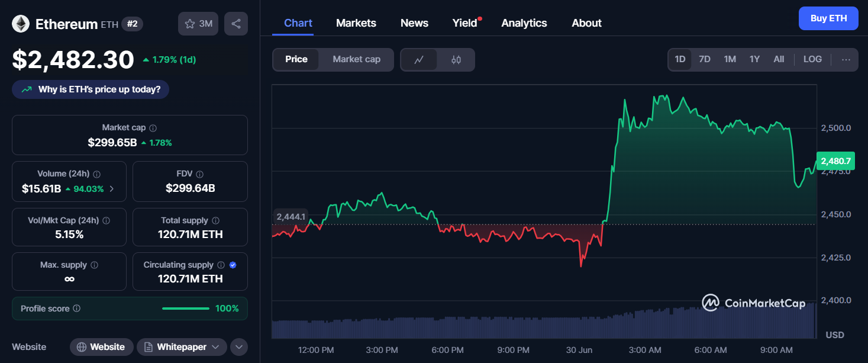Switch chart to Market cap view
The width and height of the screenshot is (868, 363).
357,59
